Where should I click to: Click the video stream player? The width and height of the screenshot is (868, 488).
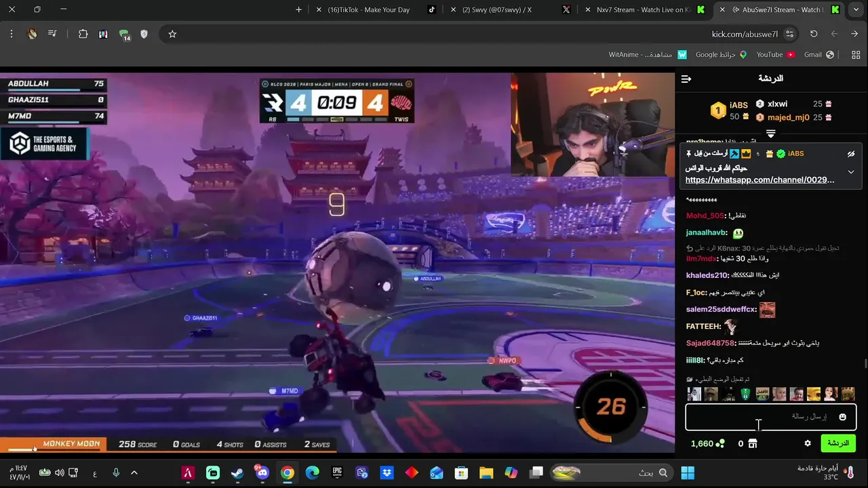click(x=337, y=262)
